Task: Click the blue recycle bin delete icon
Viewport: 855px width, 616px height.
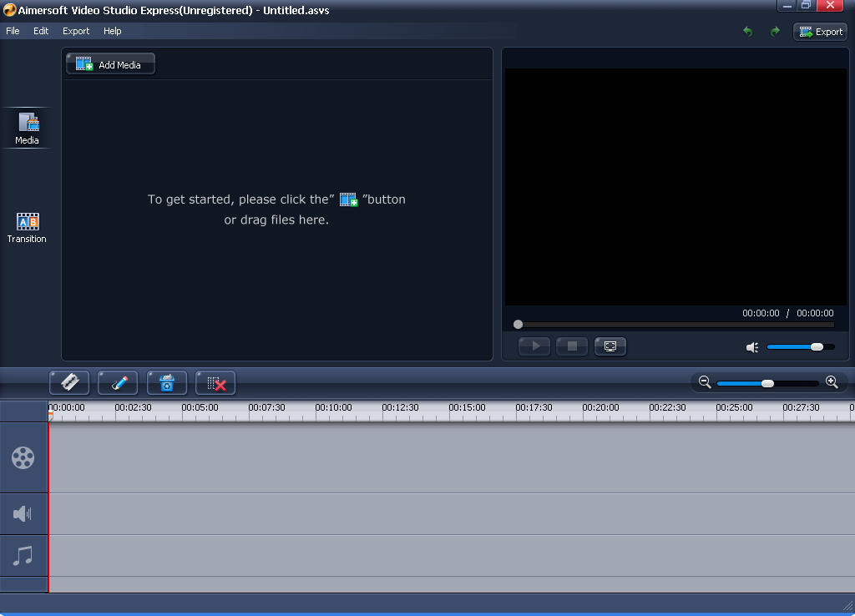Action: [167, 382]
